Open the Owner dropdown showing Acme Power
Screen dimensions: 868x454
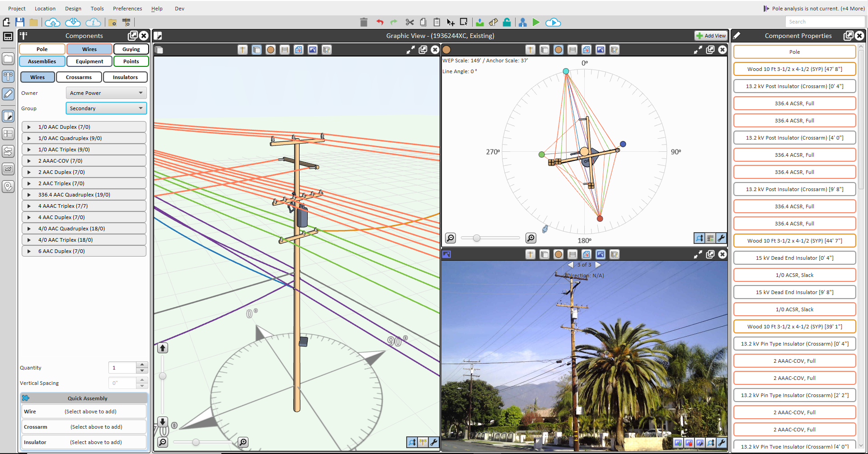106,93
